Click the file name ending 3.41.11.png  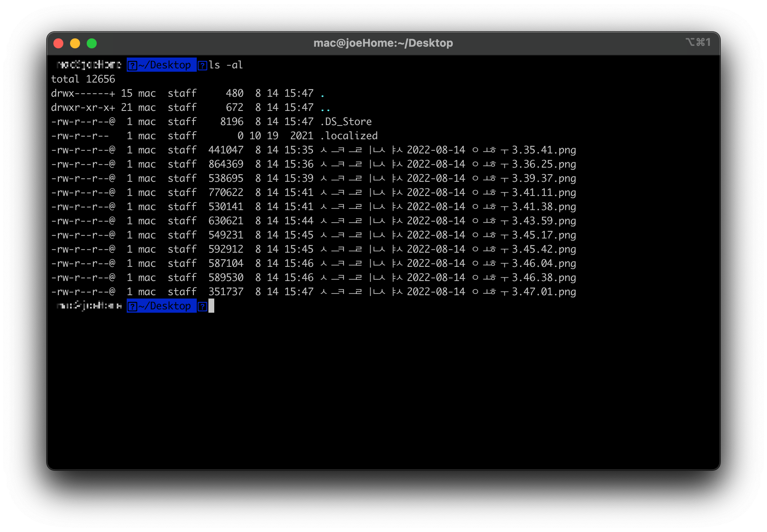coord(448,193)
